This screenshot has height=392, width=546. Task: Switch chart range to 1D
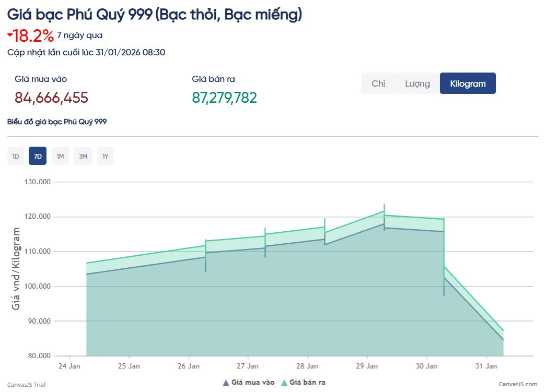[16, 156]
